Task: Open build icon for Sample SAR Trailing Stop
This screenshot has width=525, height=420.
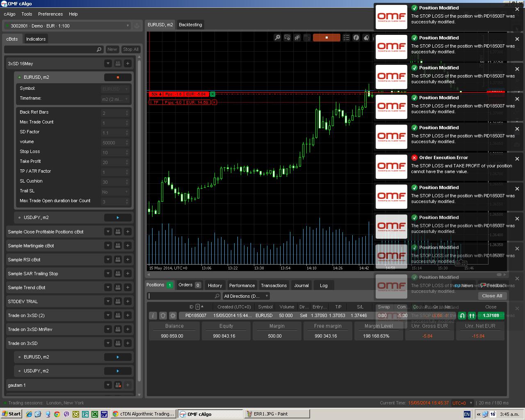Action: coord(118,274)
